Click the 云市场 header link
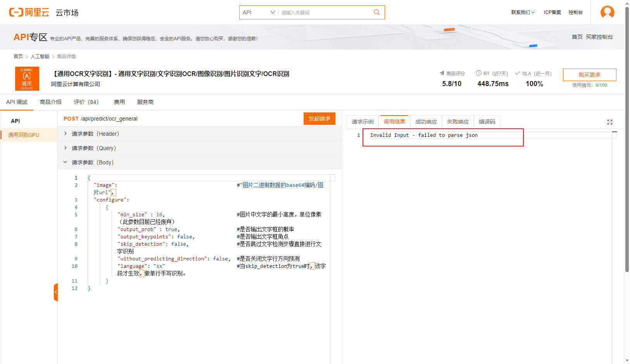The image size is (630, 364). click(67, 13)
